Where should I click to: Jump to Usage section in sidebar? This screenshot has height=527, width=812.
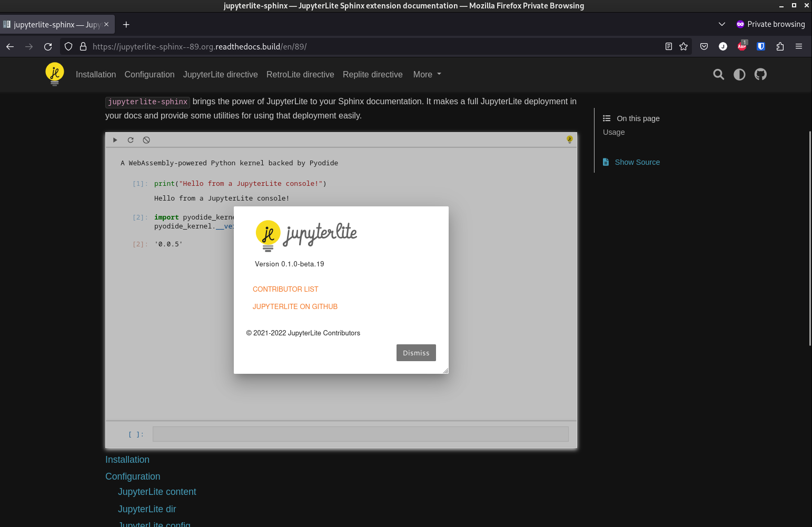[614, 132]
